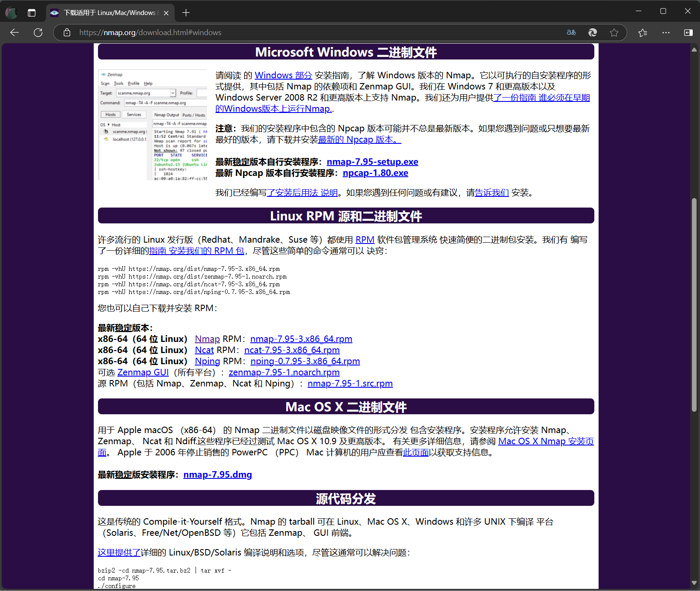Click the translate page icon
This screenshot has width=700, height=591.
[571, 33]
